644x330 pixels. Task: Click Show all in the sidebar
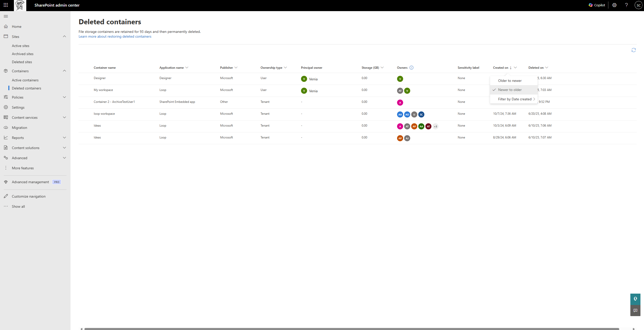(18, 206)
